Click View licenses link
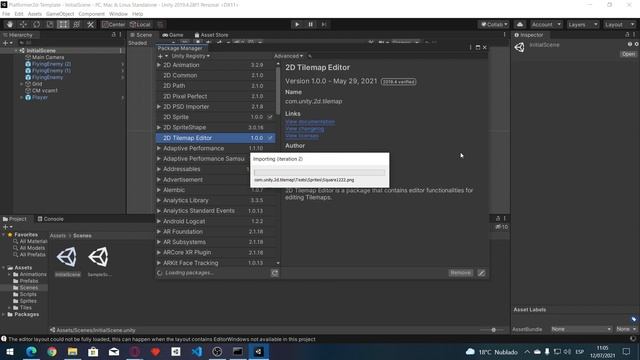The height and width of the screenshot is (360, 640). (x=302, y=136)
